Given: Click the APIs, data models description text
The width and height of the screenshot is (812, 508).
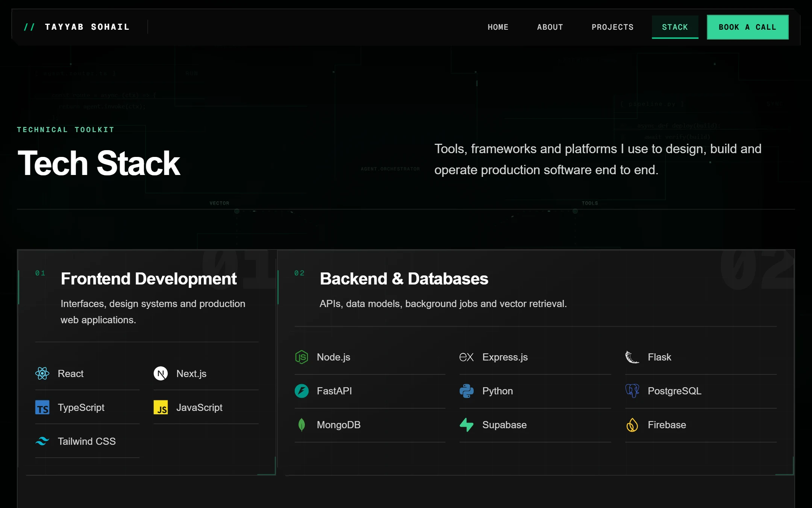Looking at the screenshot, I should (443, 304).
